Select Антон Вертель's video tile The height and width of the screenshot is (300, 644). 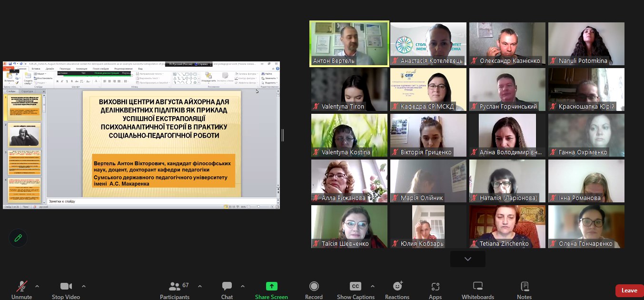pos(349,43)
